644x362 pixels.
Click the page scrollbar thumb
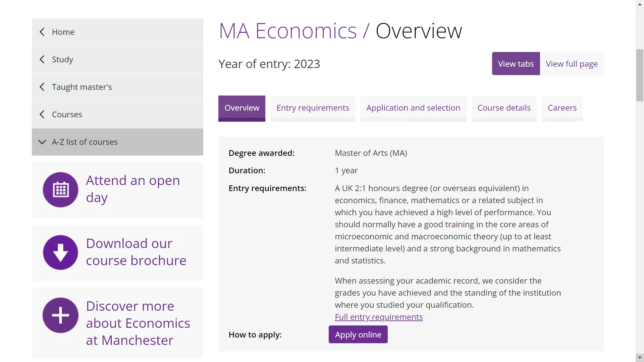click(640, 75)
